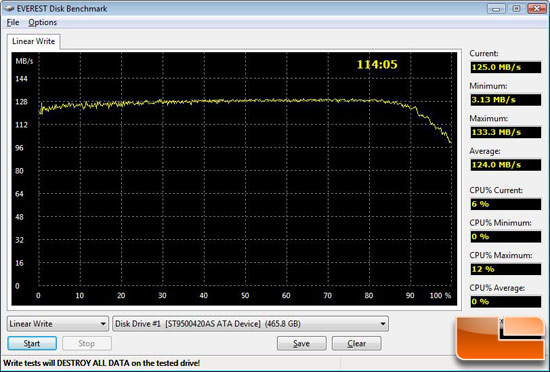Click the CPU% Maximum 12 % readout
Image resolution: width=550 pixels, height=372 pixels.
[x=505, y=269]
